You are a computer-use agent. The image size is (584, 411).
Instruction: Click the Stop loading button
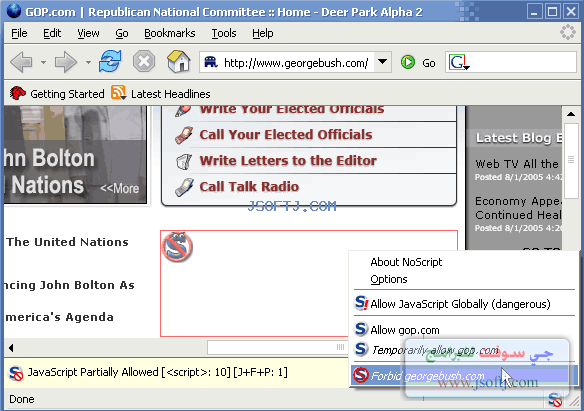click(144, 61)
